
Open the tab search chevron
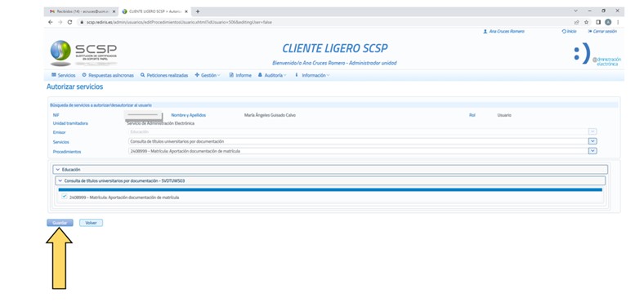click(576, 11)
